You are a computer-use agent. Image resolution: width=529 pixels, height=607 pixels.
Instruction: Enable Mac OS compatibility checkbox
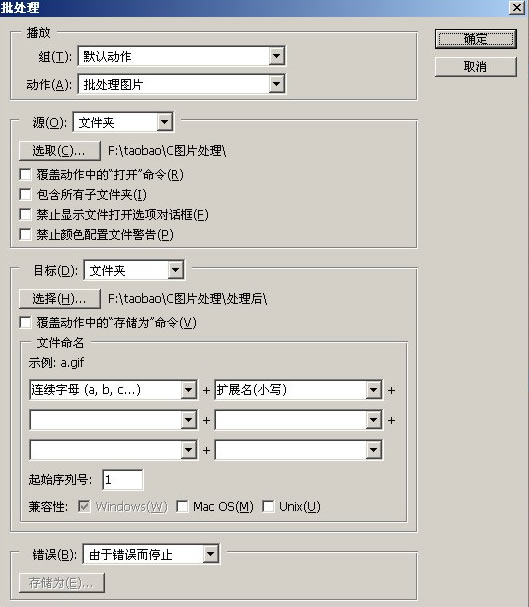pyautogui.click(x=182, y=506)
